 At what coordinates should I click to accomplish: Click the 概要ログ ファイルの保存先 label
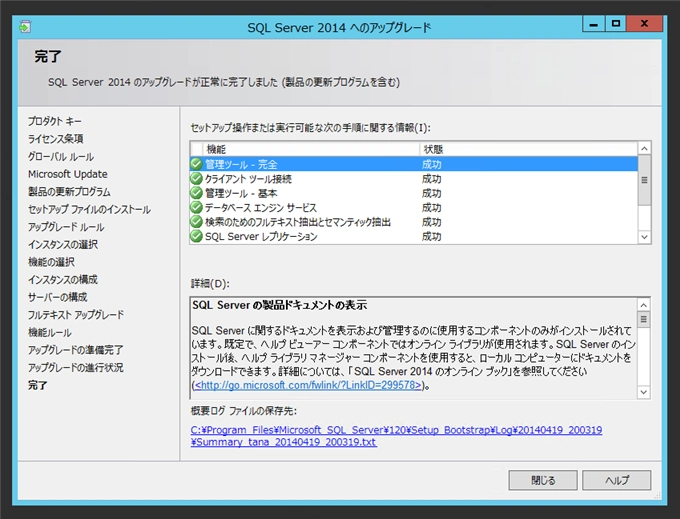[x=244, y=411]
